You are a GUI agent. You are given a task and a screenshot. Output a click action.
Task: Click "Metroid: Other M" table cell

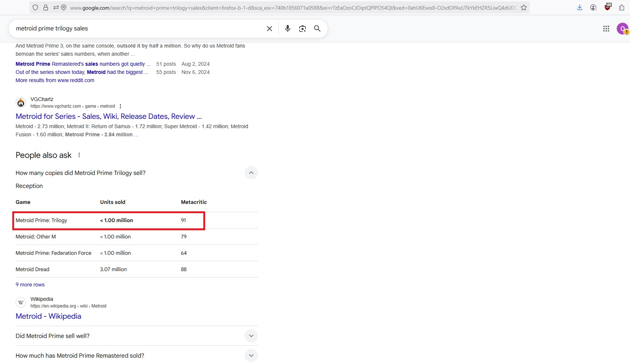pos(36,237)
